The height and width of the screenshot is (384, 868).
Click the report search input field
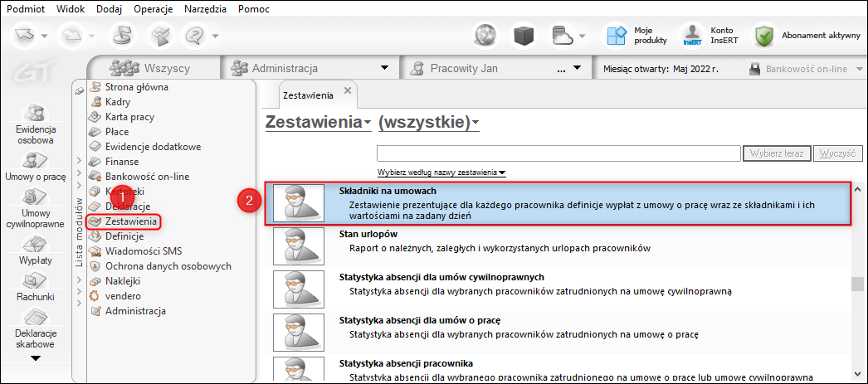coord(558,153)
